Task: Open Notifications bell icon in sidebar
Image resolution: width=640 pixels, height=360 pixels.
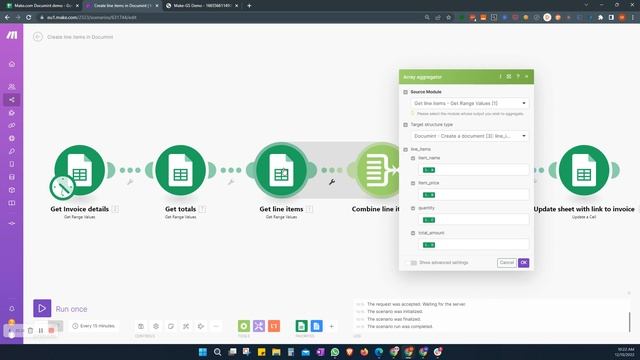Action: click(x=12, y=309)
